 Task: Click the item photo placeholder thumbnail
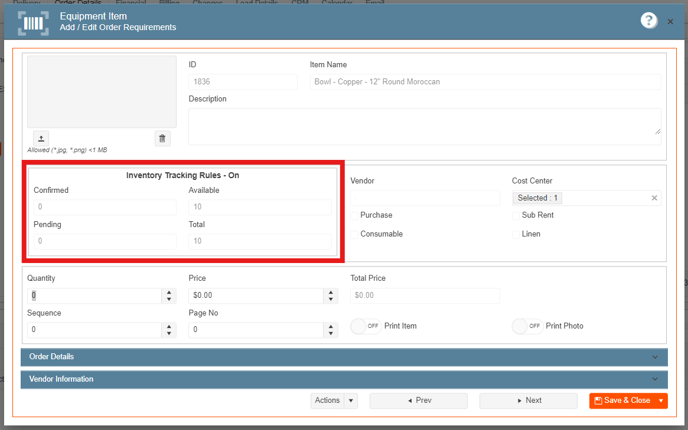click(102, 92)
